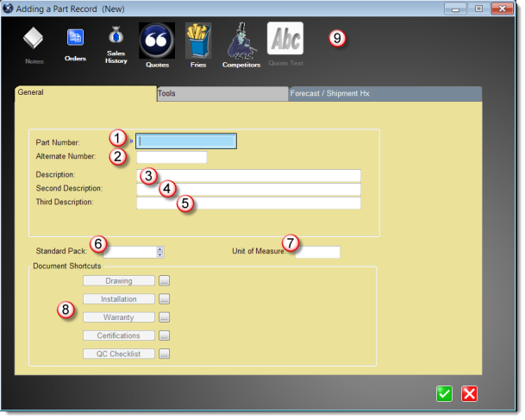Open the Orders icon
This screenshot has width=525, height=420.
pos(75,37)
